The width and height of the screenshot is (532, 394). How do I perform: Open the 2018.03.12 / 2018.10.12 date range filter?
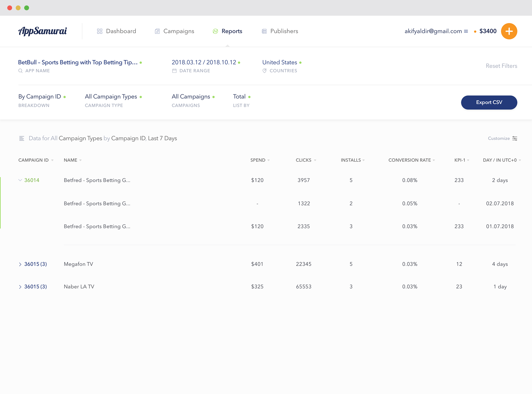pos(204,62)
